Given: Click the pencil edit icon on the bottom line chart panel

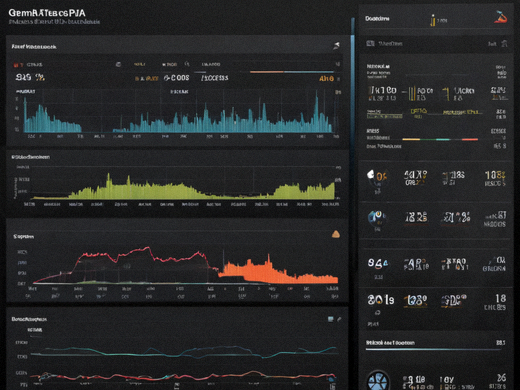Looking at the screenshot, I should click(x=339, y=319).
